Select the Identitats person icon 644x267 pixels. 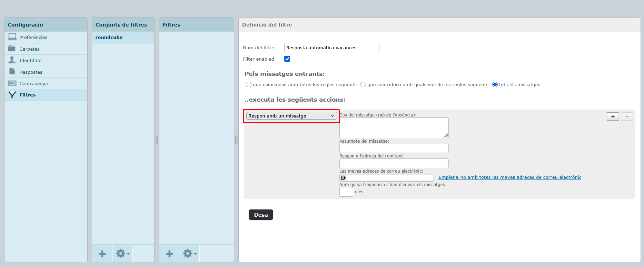12,60
